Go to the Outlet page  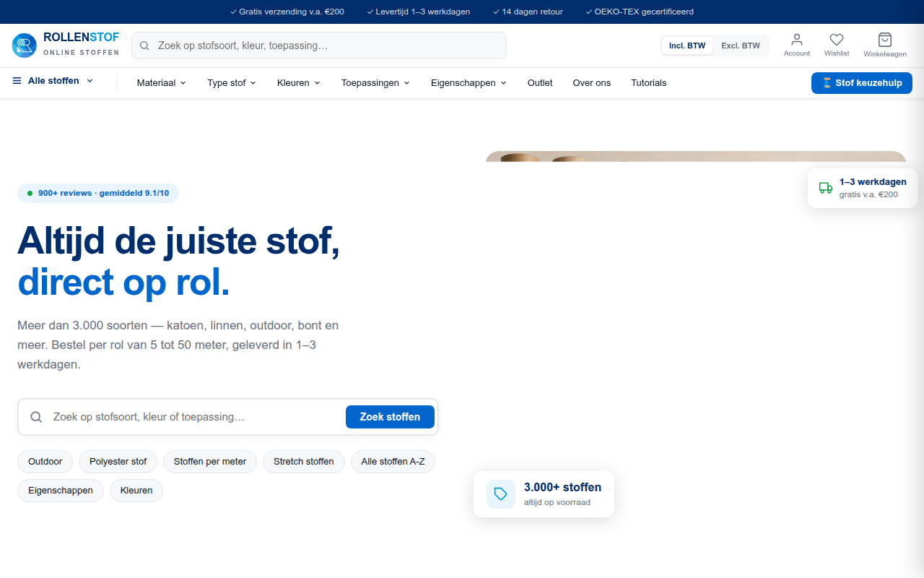point(540,83)
